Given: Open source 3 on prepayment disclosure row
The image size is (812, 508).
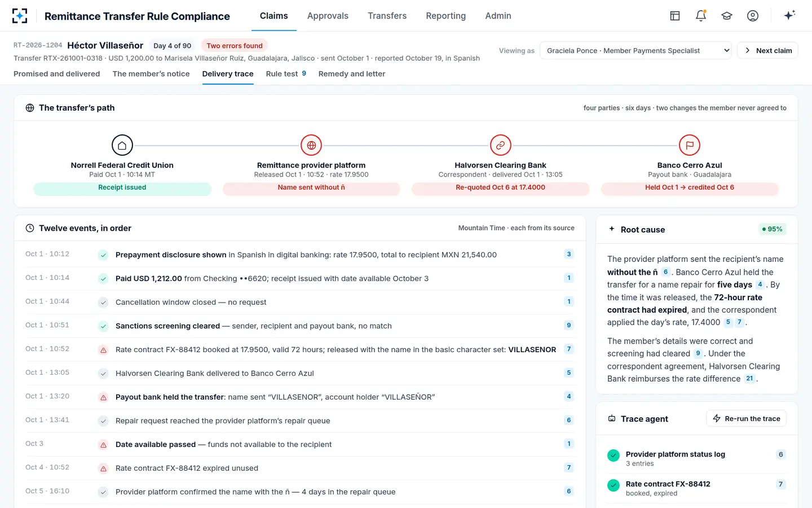Looking at the screenshot, I should tap(569, 254).
